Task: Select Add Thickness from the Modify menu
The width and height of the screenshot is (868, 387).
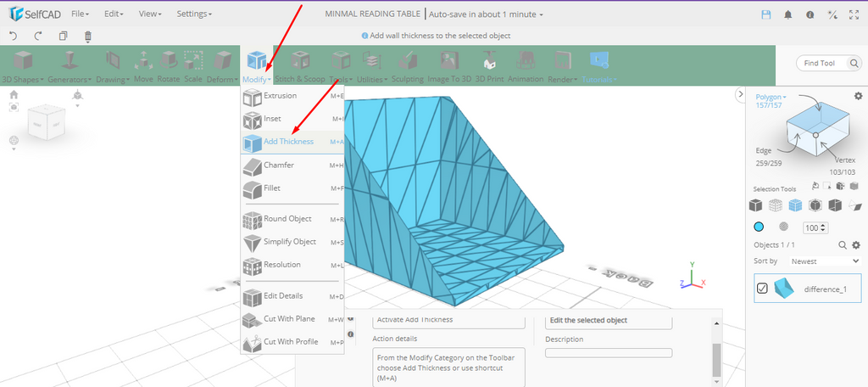Action: (x=288, y=142)
